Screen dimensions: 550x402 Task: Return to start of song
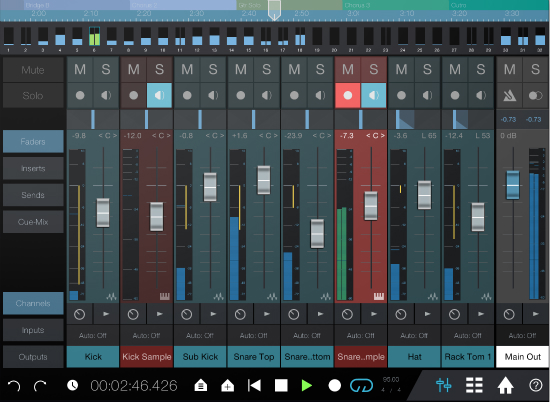pos(254,386)
